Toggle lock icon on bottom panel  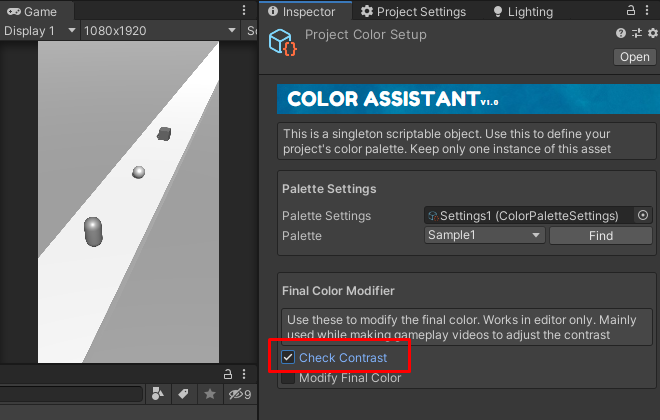228,374
